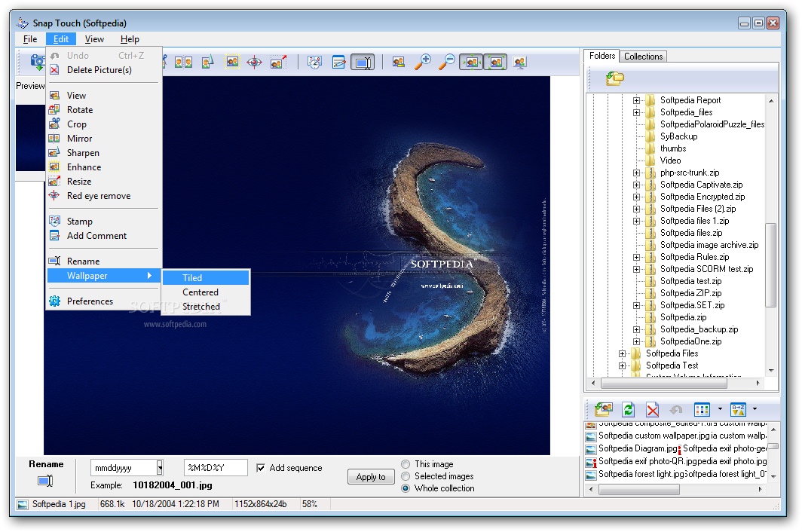Click the magnifier plus zoom in icon
The image size is (802, 532).
[422, 62]
